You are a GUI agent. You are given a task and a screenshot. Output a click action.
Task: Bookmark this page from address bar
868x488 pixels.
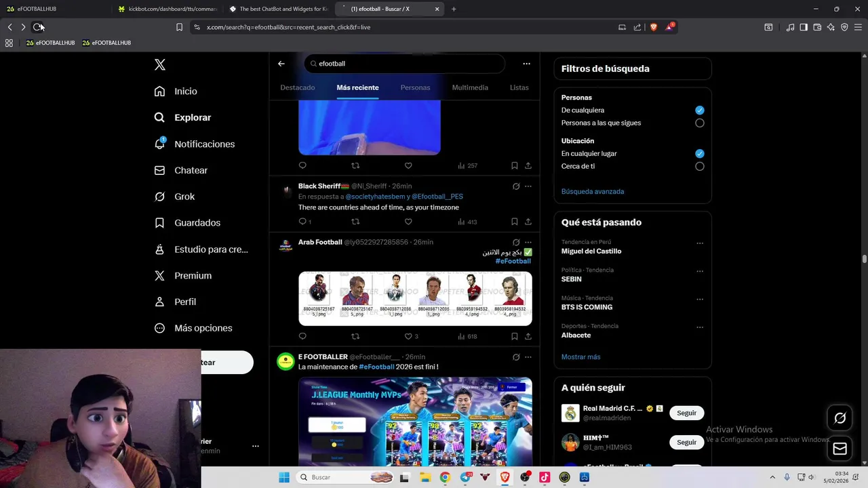point(179,27)
